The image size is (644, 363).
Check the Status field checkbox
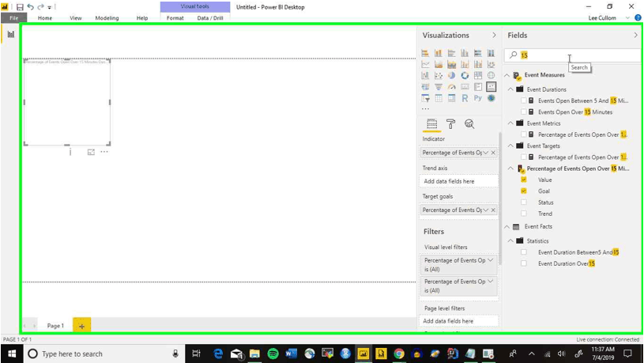coord(524,202)
